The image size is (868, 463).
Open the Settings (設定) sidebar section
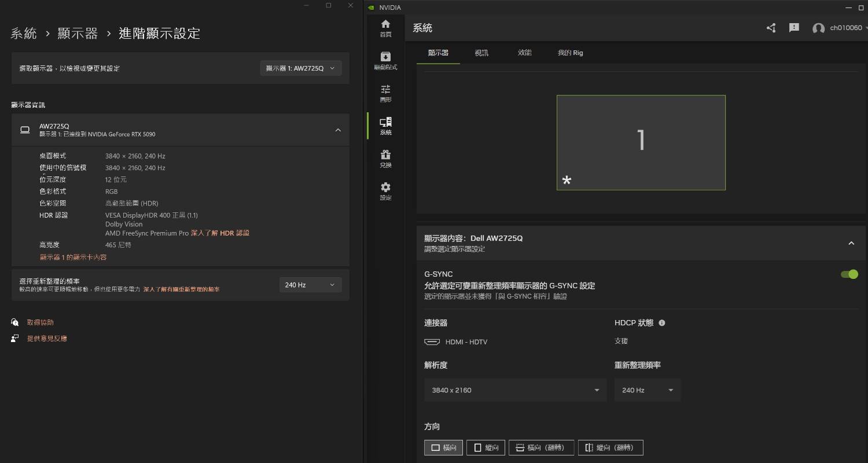pos(385,191)
